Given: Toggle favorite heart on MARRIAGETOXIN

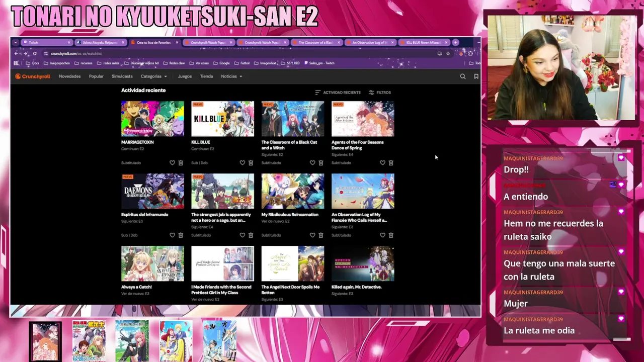Looking at the screenshot, I should click(172, 163).
